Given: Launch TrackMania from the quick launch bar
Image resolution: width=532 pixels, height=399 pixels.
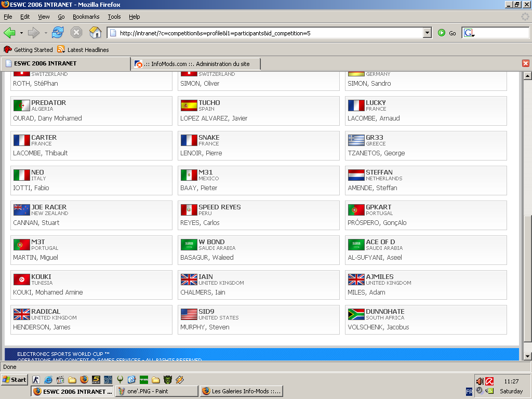Looking at the screenshot, I should coord(144,380).
